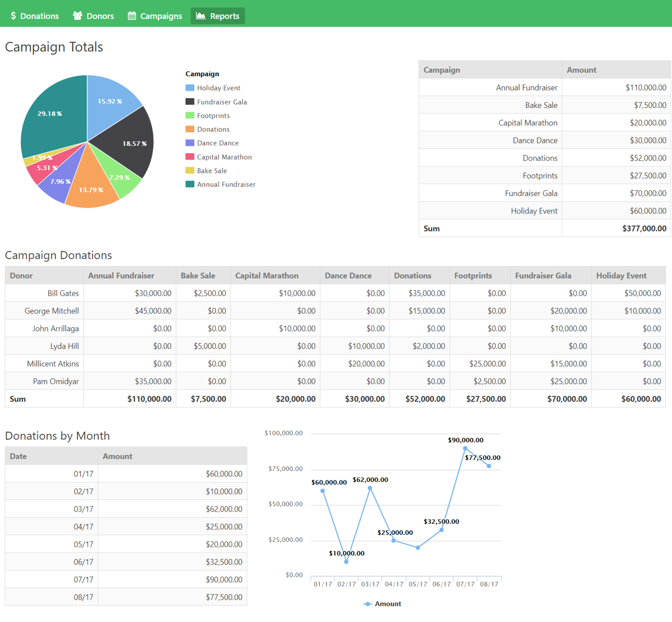Select the $90,000 data point on the chart
This screenshot has height=622, width=672.
tap(465, 447)
